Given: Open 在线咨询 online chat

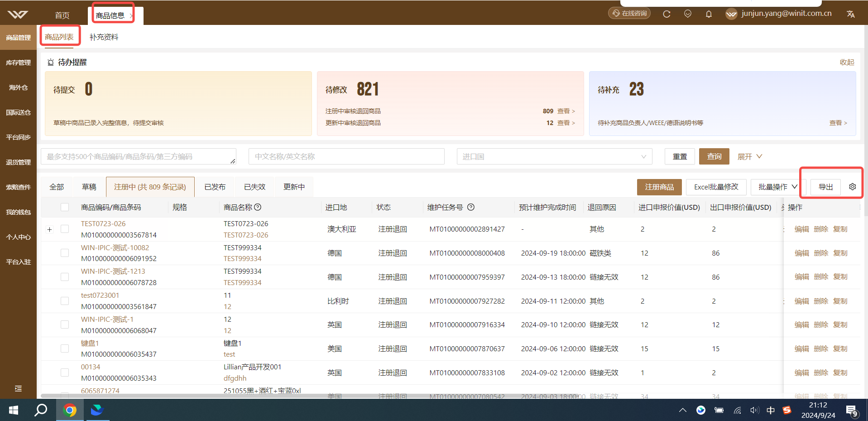Looking at the screenshot, I should coord(629,13).
